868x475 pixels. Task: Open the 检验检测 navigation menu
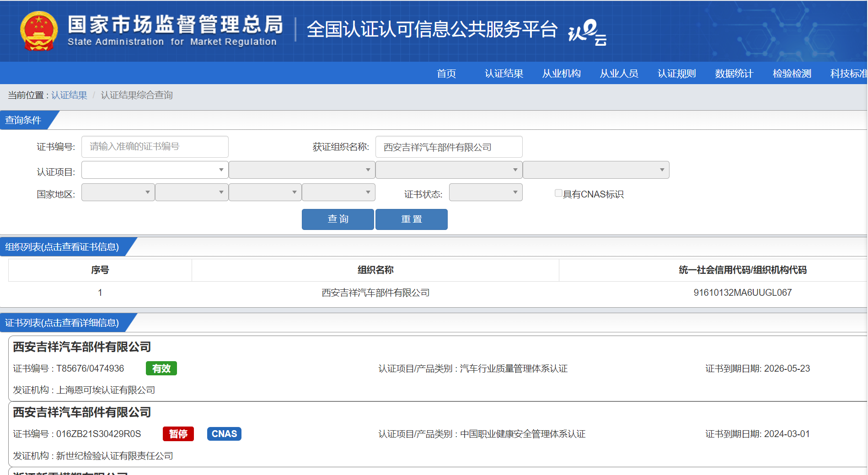point(792,74)
